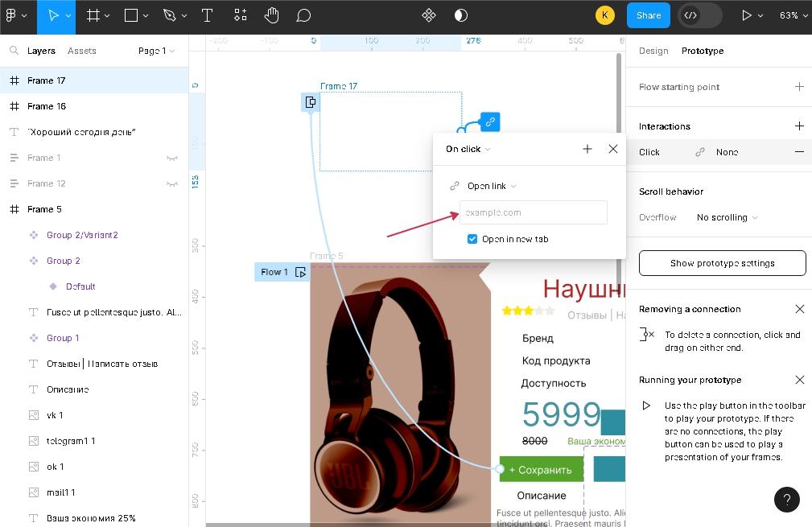The width and height of the screenshot is (812, 527).
Task: Open the Resources components tool
Action: pyautogui.click(x=241, y=15)
